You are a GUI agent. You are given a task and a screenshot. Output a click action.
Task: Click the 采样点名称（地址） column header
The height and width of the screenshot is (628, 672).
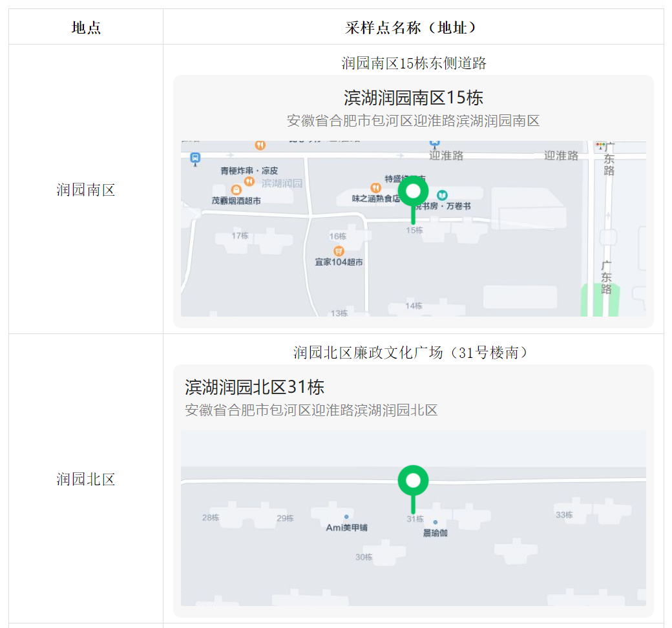tap(413, 27)
